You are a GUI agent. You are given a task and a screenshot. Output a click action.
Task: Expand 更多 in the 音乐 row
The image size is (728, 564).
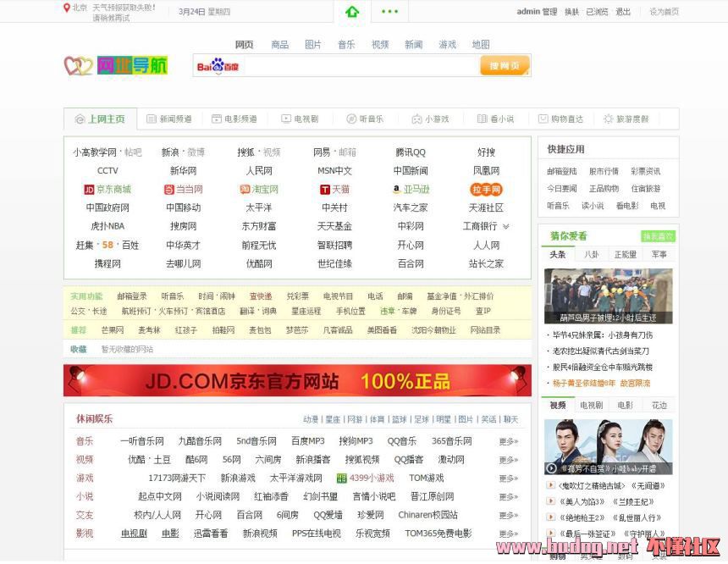click(x=509, y=441)
